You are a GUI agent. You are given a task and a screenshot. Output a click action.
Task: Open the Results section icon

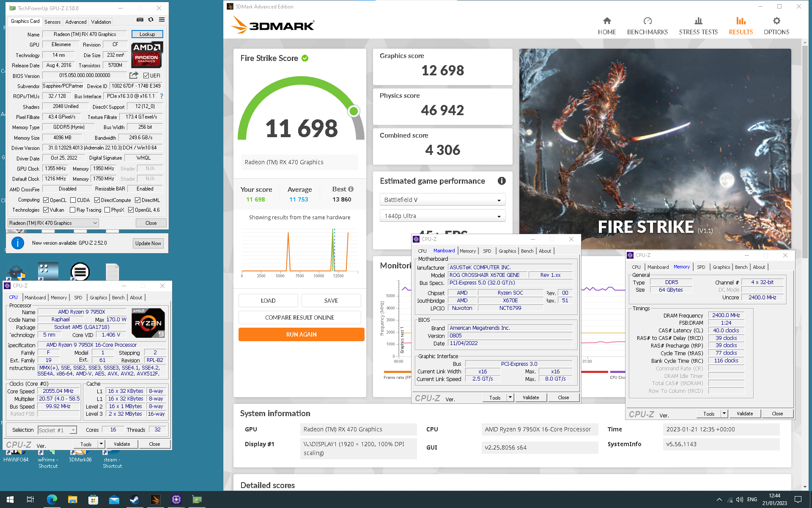pyautogui.click(x=741, y=21)
